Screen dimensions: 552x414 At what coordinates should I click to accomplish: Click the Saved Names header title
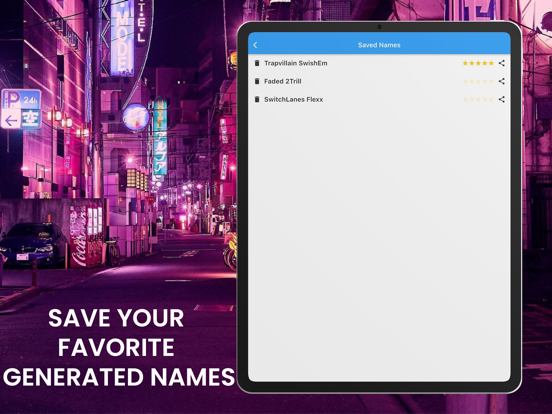pyautogui.click(x=379, y=45)
